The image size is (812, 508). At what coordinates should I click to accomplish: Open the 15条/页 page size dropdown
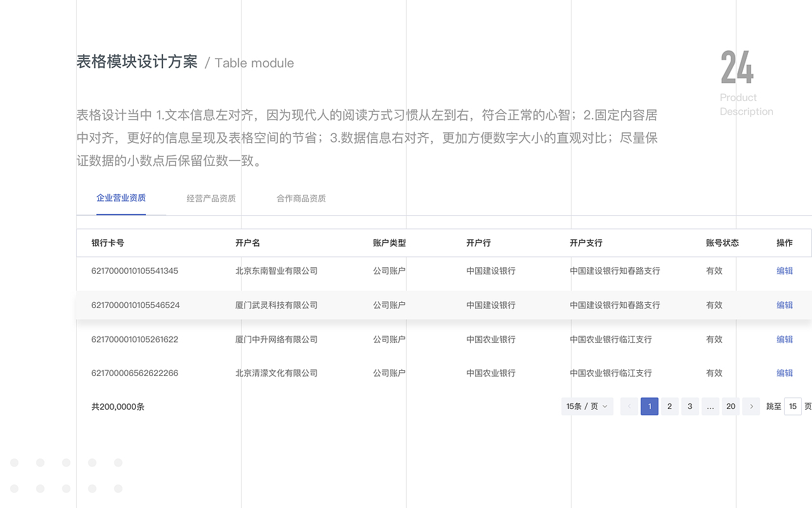[587, 406]
